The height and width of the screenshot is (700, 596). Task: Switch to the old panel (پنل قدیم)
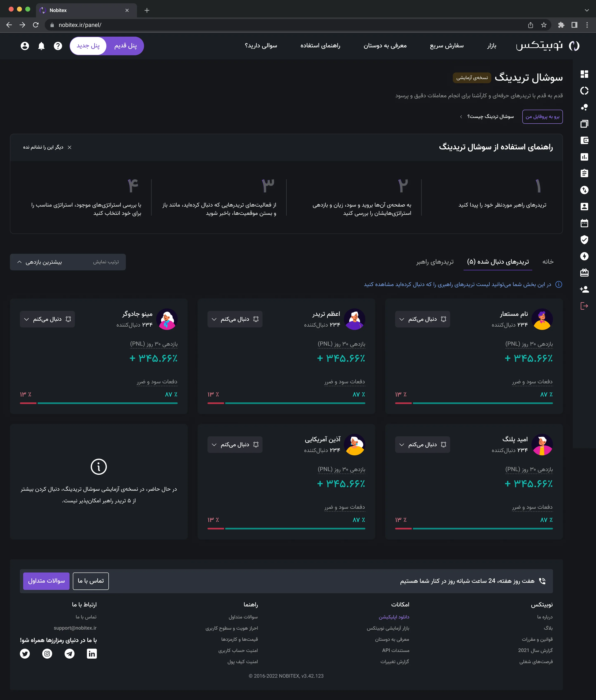(x=125, y=46)
